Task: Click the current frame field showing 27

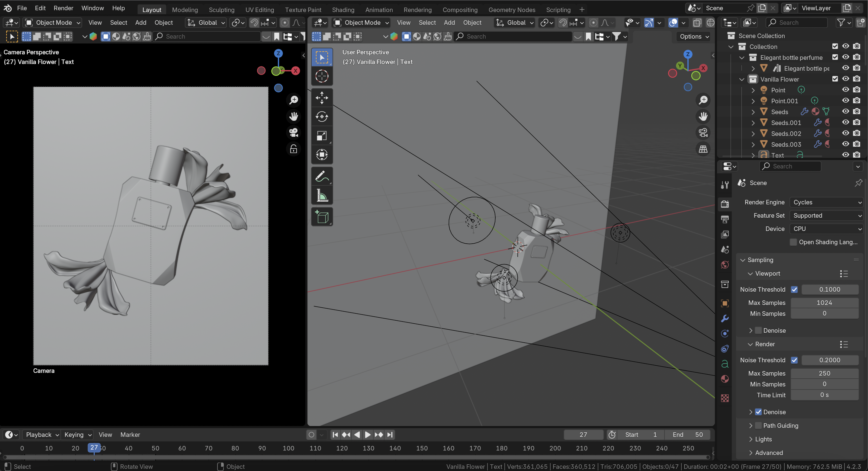Action: (x=583, y=434)
